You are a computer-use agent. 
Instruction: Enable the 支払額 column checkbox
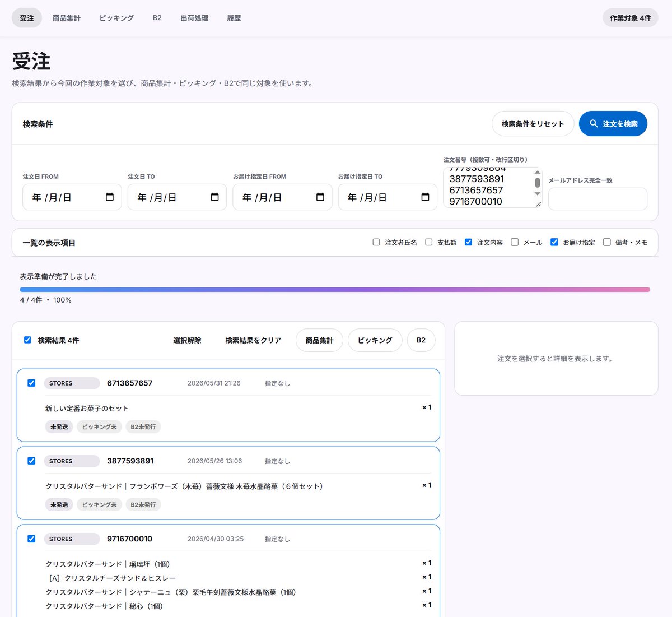(x=429, y=242)
